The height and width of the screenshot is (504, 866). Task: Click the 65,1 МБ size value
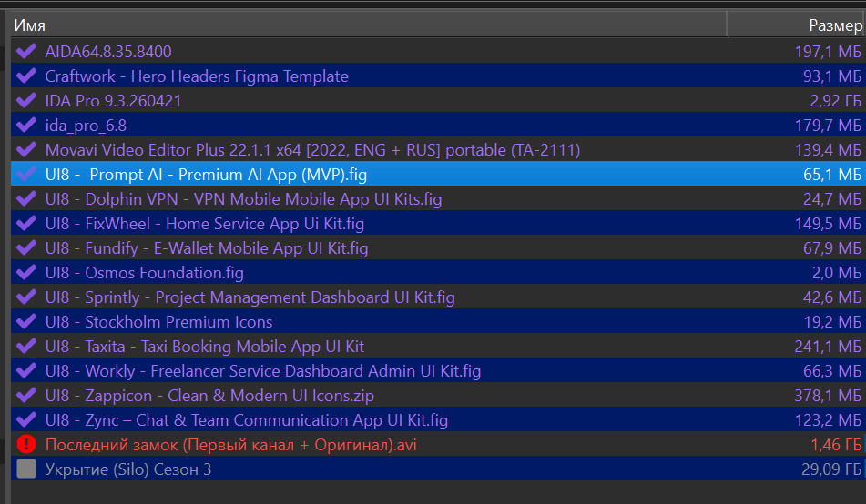click(832, 175)
